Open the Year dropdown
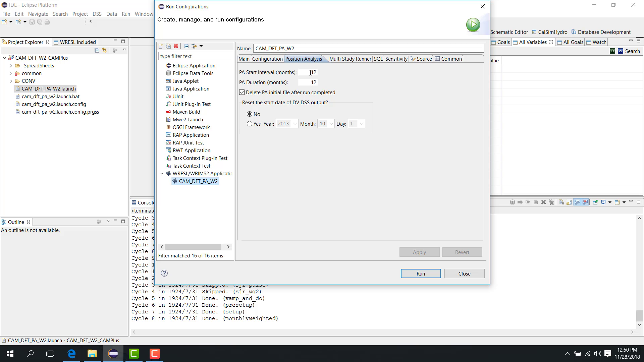Screen dimensions: 644x362 [287, 124]
